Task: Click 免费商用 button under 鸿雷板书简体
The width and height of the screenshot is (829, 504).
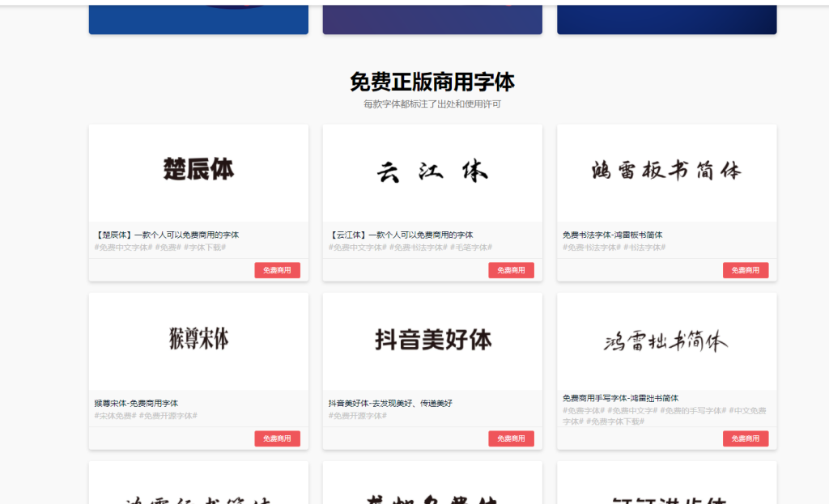Action: pyautogui.click(x=745, y=270)
